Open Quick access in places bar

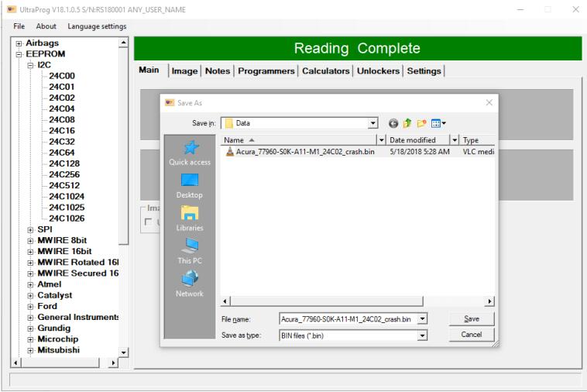point(190,153)
